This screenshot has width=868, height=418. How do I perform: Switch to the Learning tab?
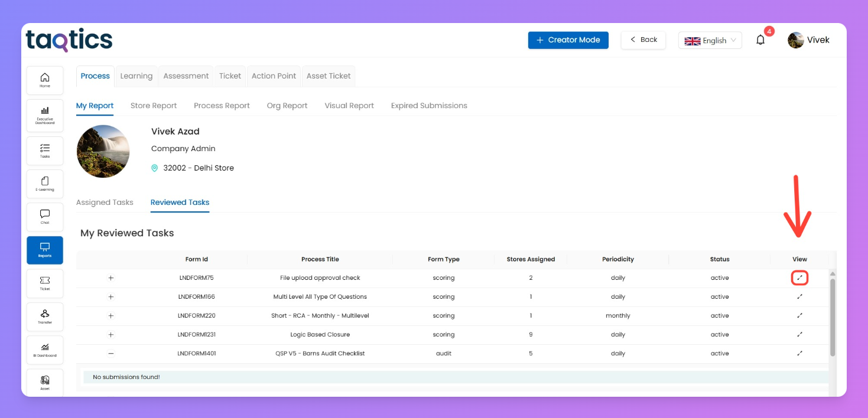(136, 76)
